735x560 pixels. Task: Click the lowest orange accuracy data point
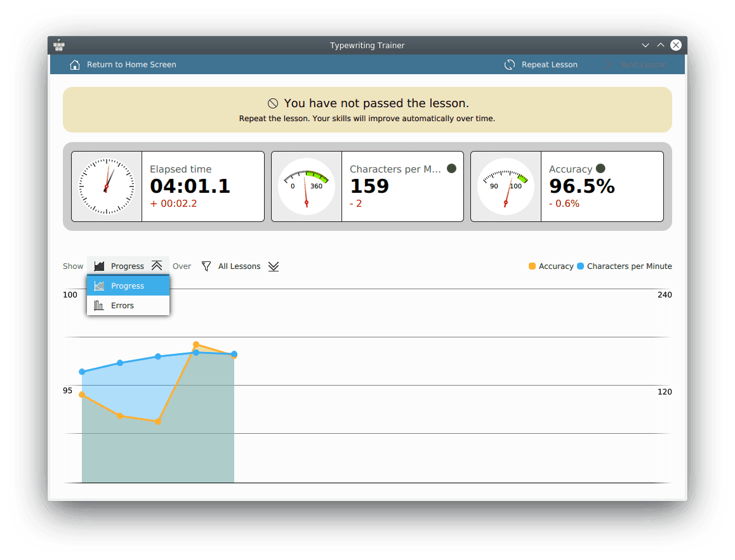159,422
